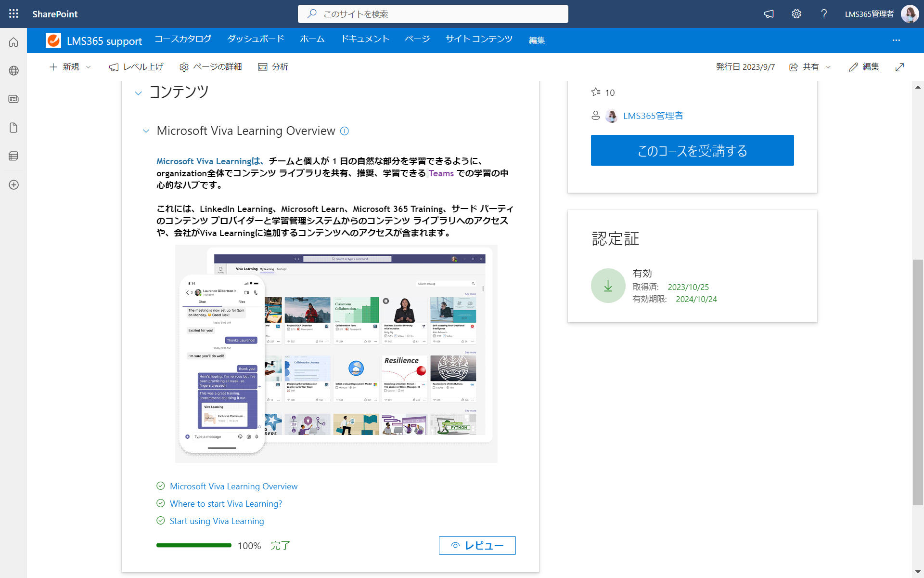Image resolution: width=924 pixels, height=578 pixels.
Task: Click the vertical page scrollbar thumb
Action: [x=918, y=382]
